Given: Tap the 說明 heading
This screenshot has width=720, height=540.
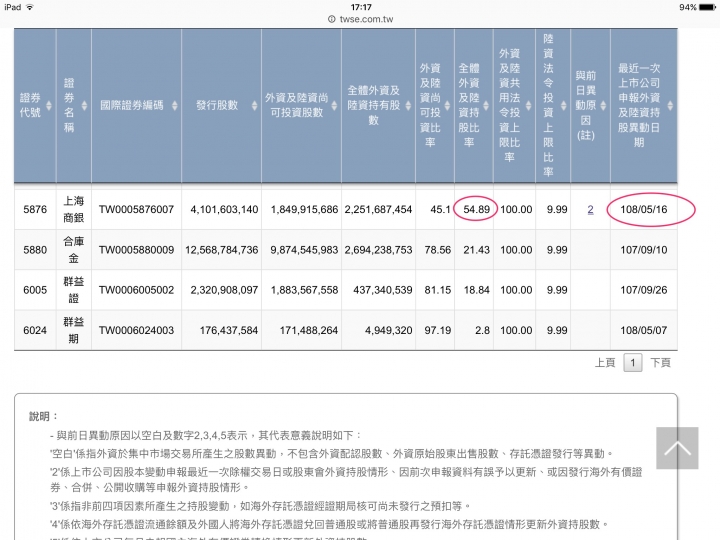Looking at the screenshot, I should click(43, 416).
